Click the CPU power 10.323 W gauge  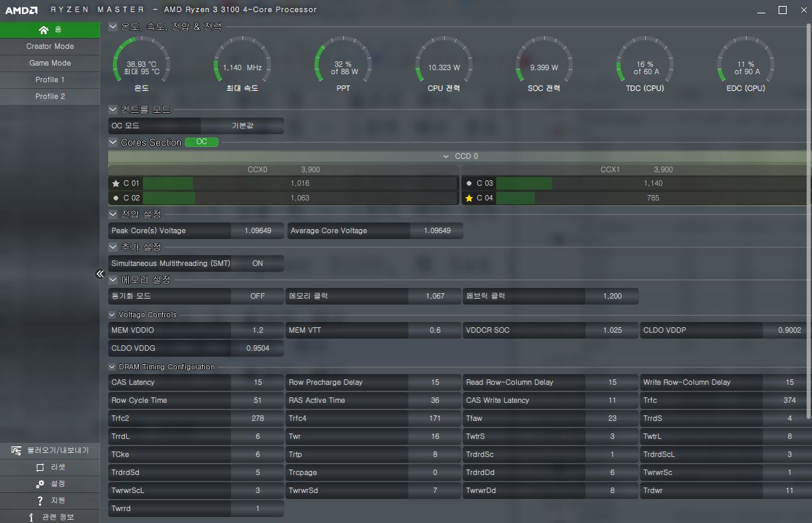(444, 65)
